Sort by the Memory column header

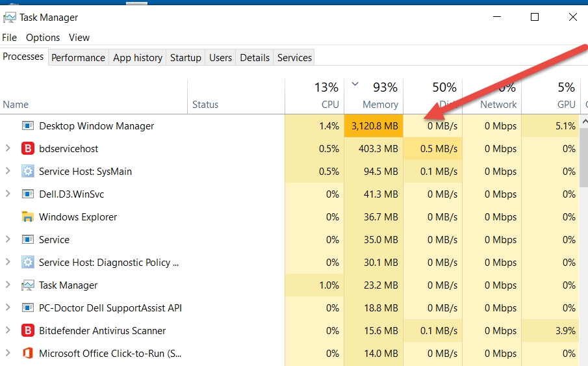[x=374, y=96]
